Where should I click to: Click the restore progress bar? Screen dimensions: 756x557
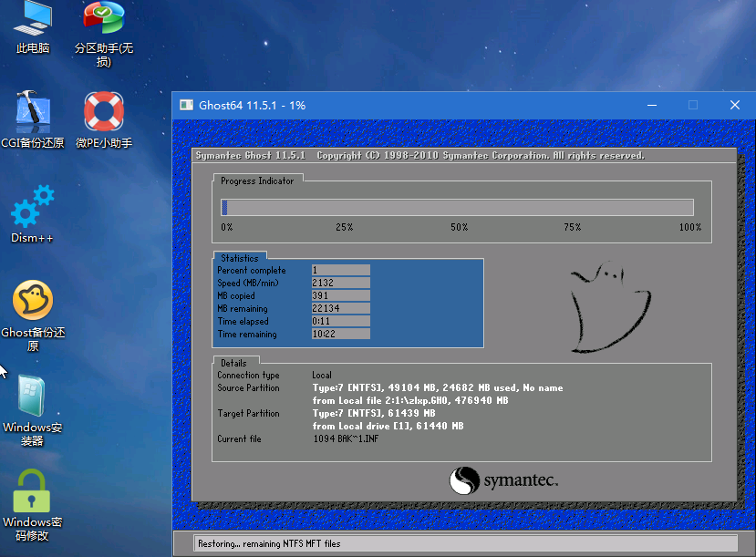coord(457,207)
